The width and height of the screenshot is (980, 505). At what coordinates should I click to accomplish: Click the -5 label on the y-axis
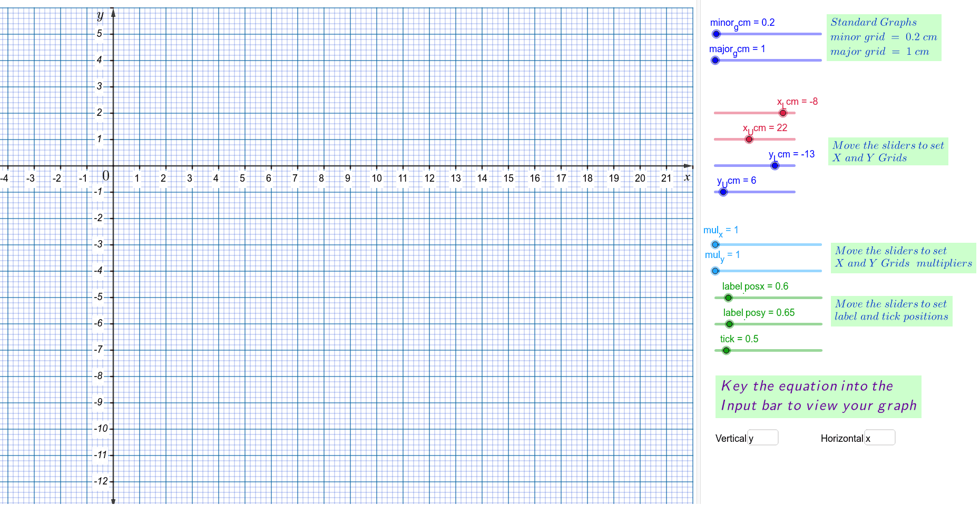point(99,297)
